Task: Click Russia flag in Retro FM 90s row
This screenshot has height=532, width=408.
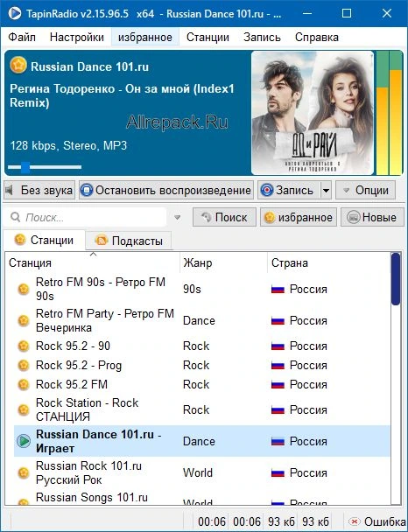Action: (x=278, y=290)
